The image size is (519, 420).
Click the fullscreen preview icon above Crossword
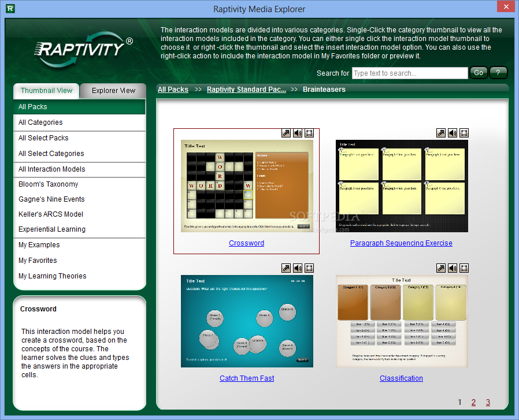pyautogui.click(x=309, y=133)
